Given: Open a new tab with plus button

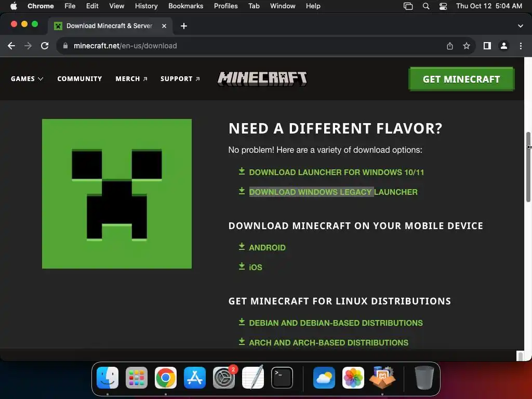Looking at the screenshot, I should point(184,26).
